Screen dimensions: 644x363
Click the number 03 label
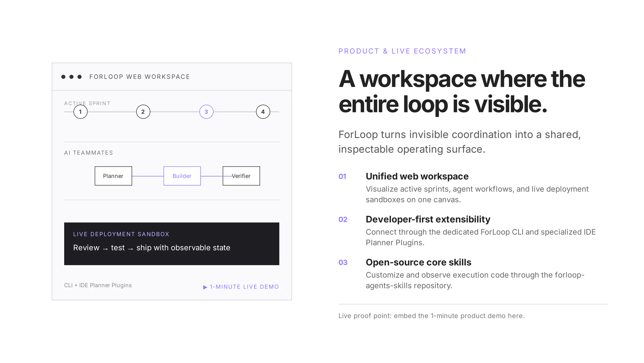[x=343, y=262]
